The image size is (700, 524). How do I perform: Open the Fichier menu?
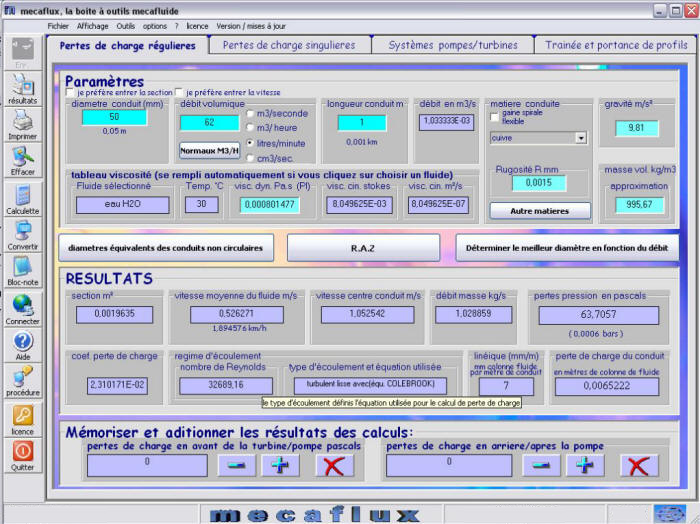click(58, 26)
